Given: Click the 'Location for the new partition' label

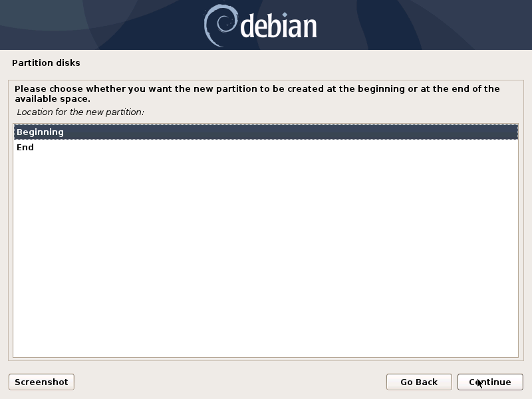Looking at the screenshot, I should pyautogui.click(x=80, y=112).
